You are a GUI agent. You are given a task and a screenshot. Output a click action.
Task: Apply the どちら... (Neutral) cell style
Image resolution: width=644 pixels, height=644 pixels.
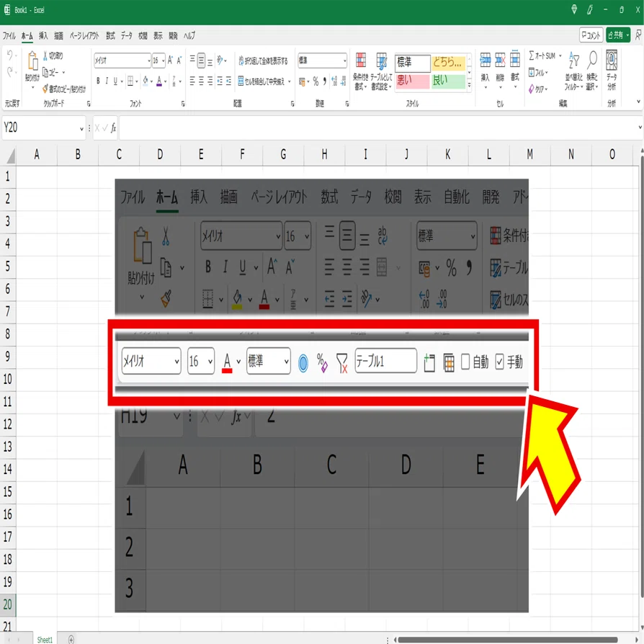(448, 63)
